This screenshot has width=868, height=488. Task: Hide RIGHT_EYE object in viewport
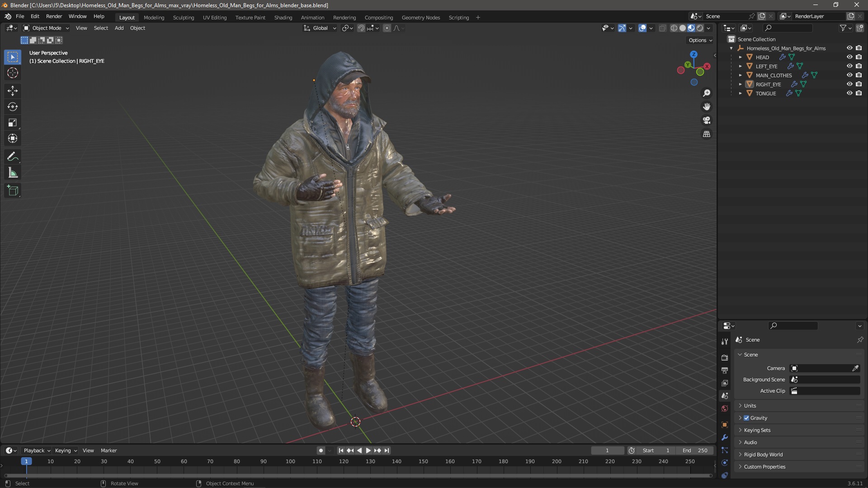pyautogui.click(x=849, y=84)
